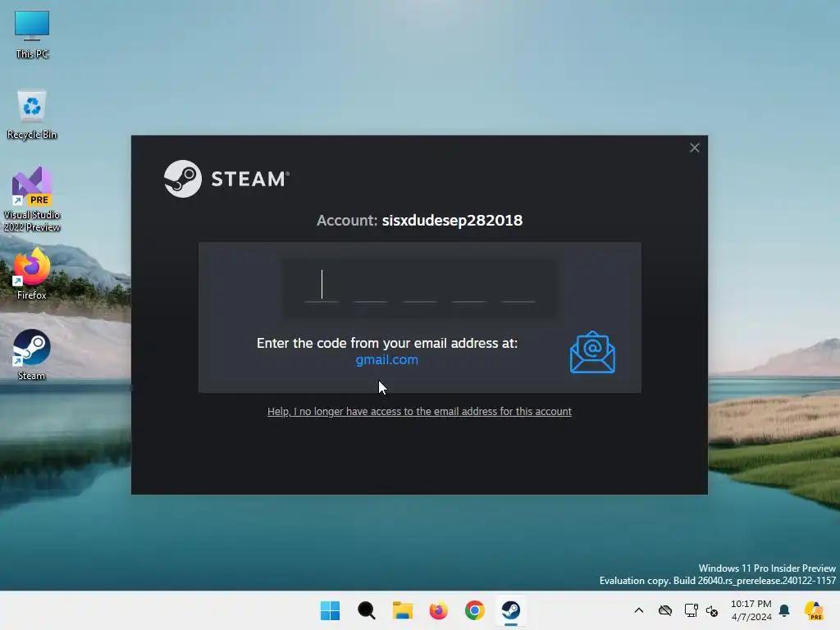This screenshot has width=840, height=630.
Task: Close the Steam code entry dialog
Action: (694, 148)
